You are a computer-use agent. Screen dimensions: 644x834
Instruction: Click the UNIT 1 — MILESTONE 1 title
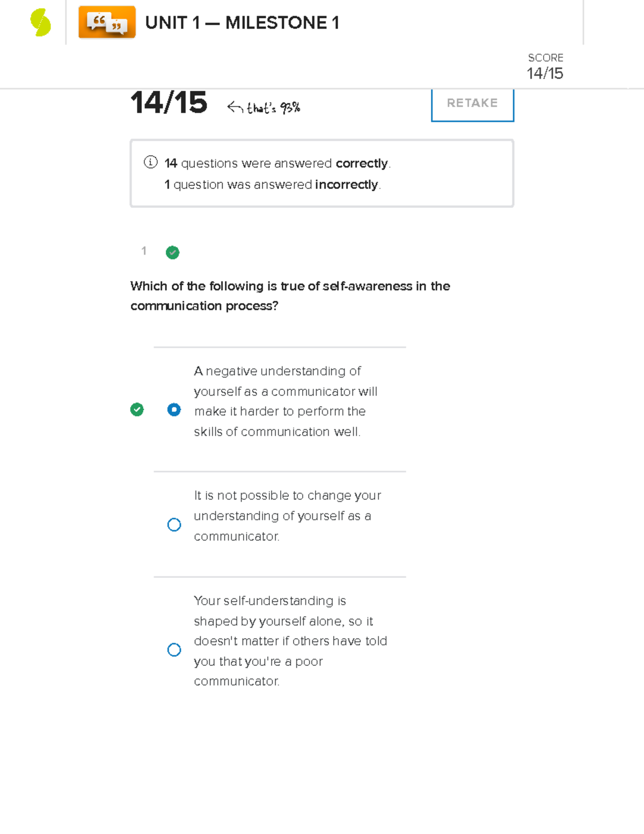[x=242, y=23]
